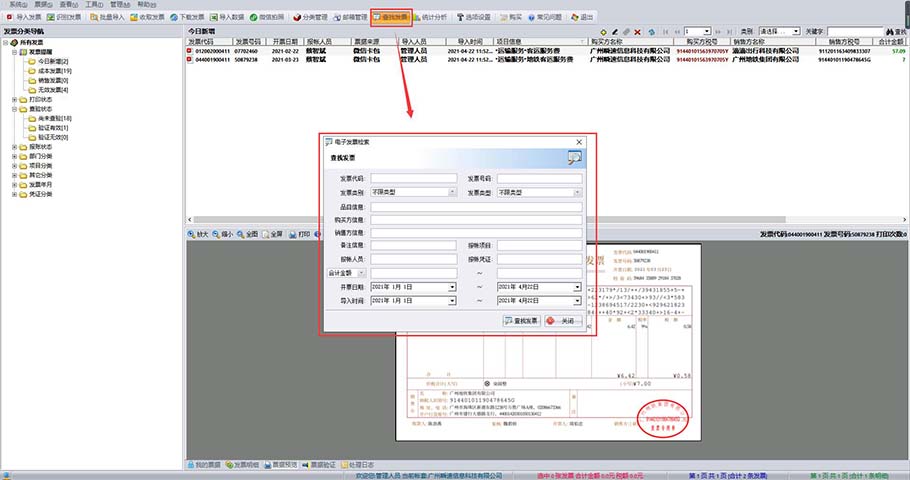Open the 开票日期 start date picker
Screen dimensions: 910x480
click(x=452, y=287)
